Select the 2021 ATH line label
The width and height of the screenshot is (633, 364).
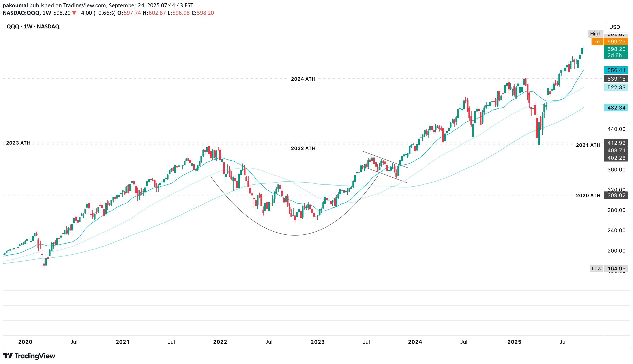tap(588, 145)
